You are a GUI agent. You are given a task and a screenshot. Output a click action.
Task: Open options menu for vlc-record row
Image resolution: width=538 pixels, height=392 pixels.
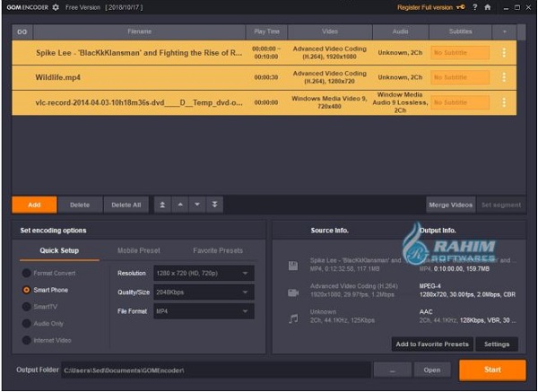[x=504, y=102]
